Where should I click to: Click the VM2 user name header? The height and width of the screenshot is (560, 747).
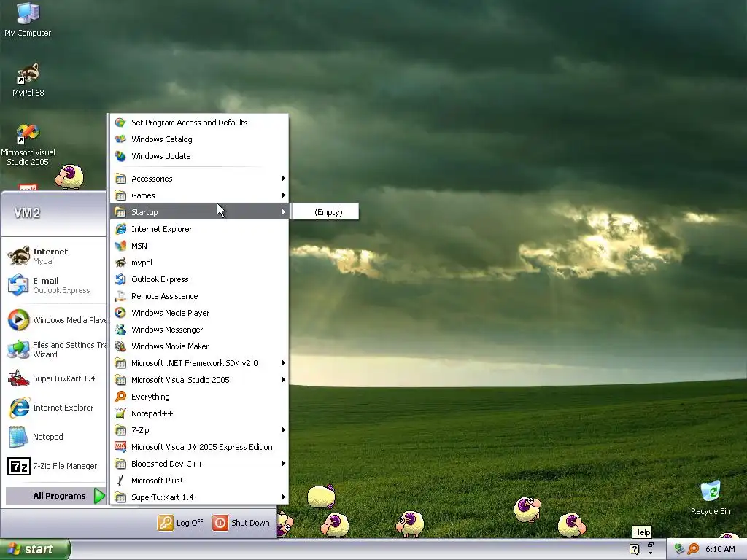tap(27, 213)
